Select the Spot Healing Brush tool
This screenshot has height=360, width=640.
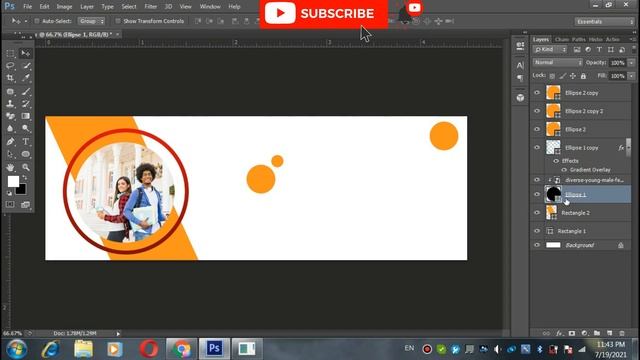tap(10, 91)
